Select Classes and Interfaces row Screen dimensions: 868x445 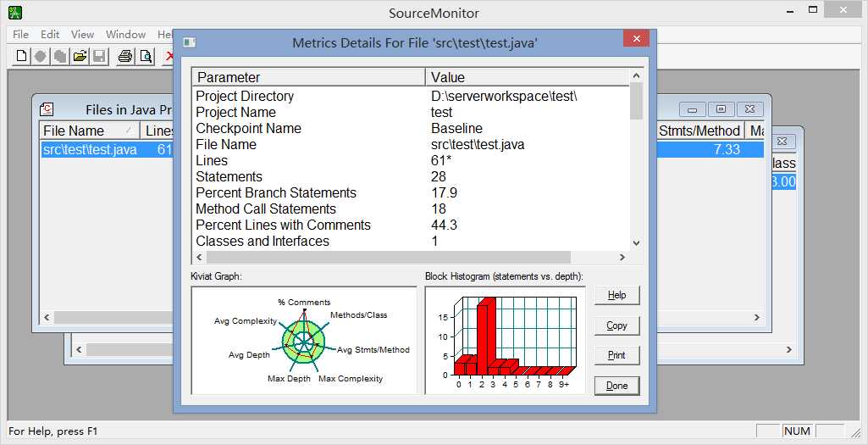click(263, 241)
